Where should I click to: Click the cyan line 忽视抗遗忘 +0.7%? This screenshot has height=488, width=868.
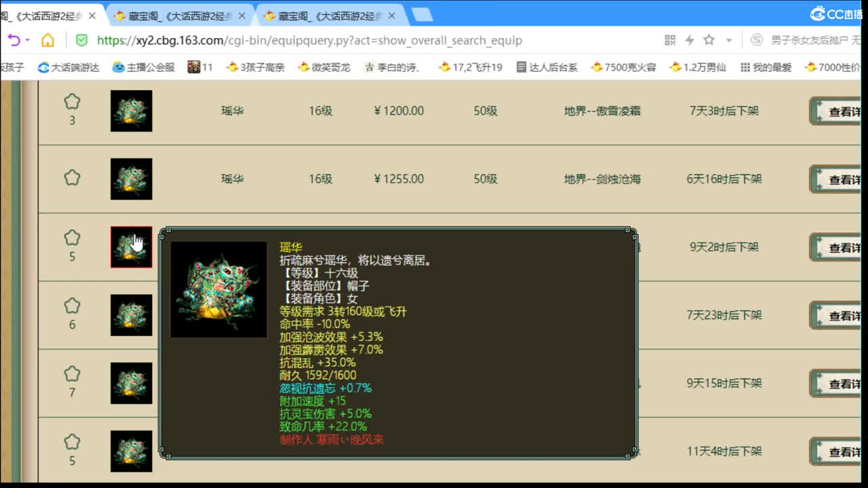point(325,388)
